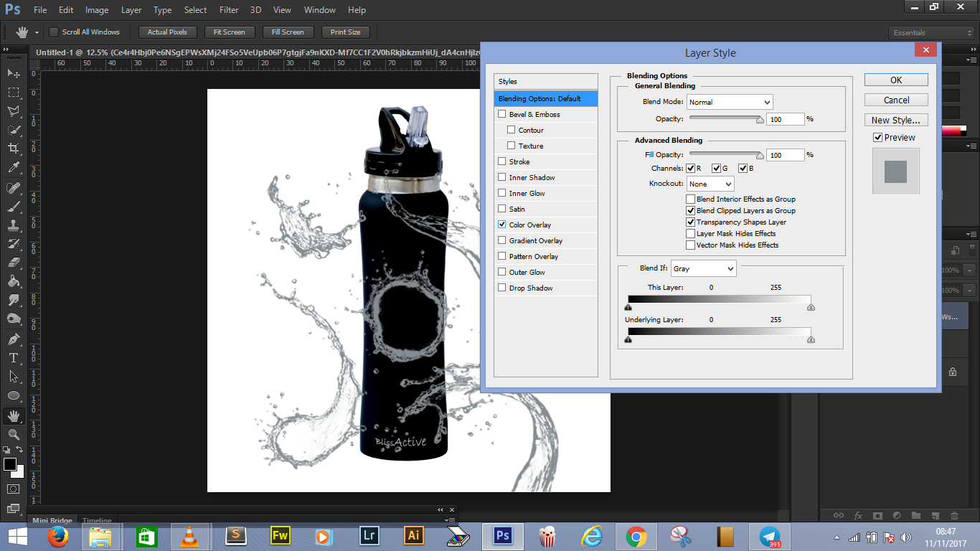Open the Blend If channel dropdown

pyautogui.click(x=703, y=268)
